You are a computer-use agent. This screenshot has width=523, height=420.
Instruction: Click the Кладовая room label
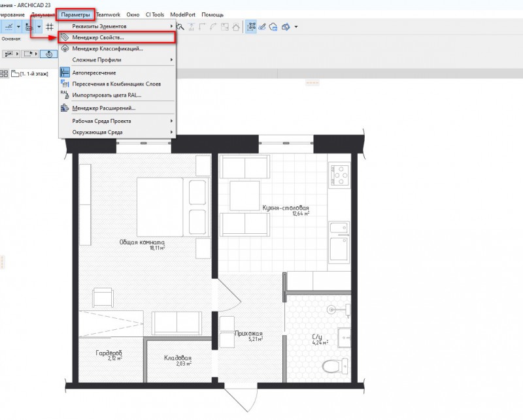(178, 358)
